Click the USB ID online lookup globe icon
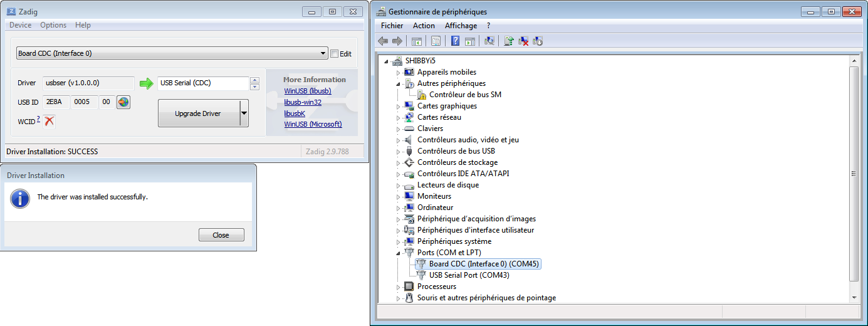This screenshot has width=868, height=326. [x=123, y=102]
